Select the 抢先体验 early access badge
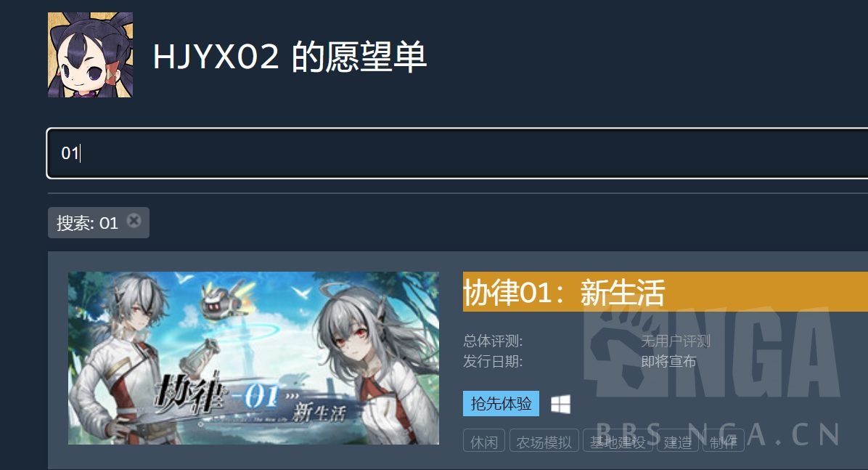Screen dimensions: 868x470 coord(501,403)
